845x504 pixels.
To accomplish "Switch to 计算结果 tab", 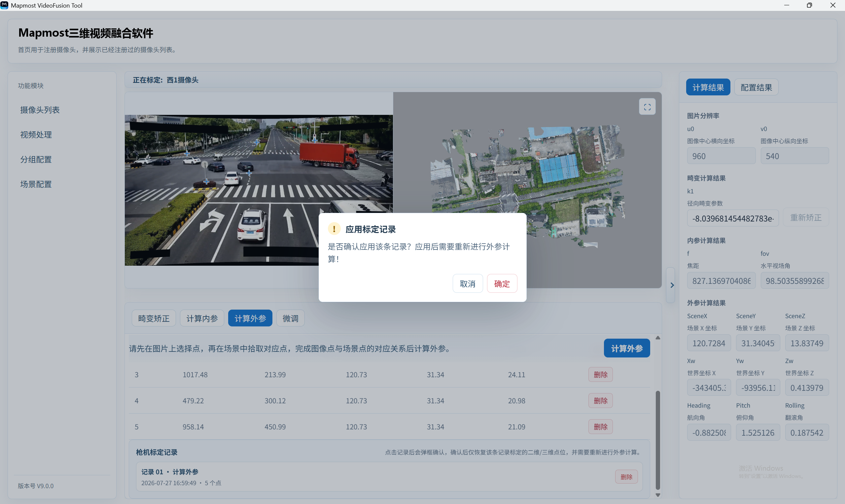I will pos(708,87).
